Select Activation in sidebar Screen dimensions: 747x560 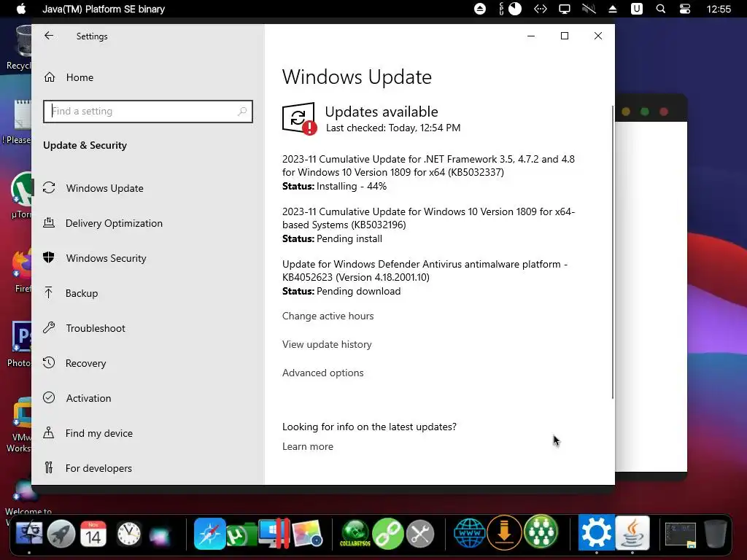click(88, 399)
